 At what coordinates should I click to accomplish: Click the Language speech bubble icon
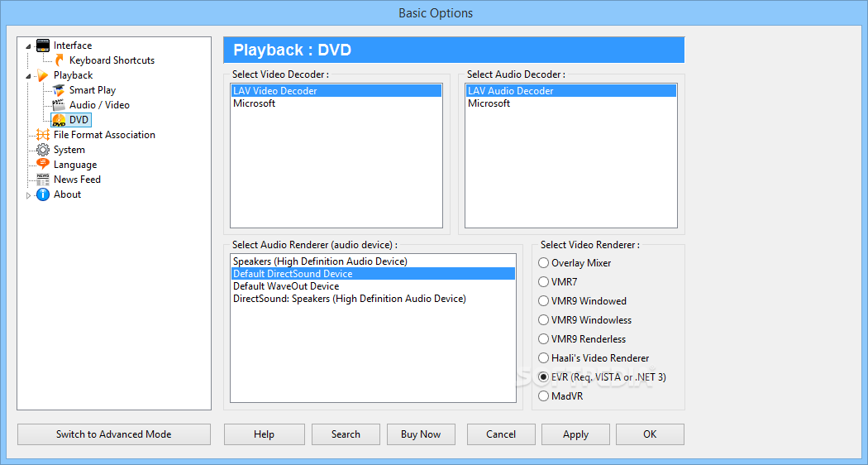click(x=43, y=164)
